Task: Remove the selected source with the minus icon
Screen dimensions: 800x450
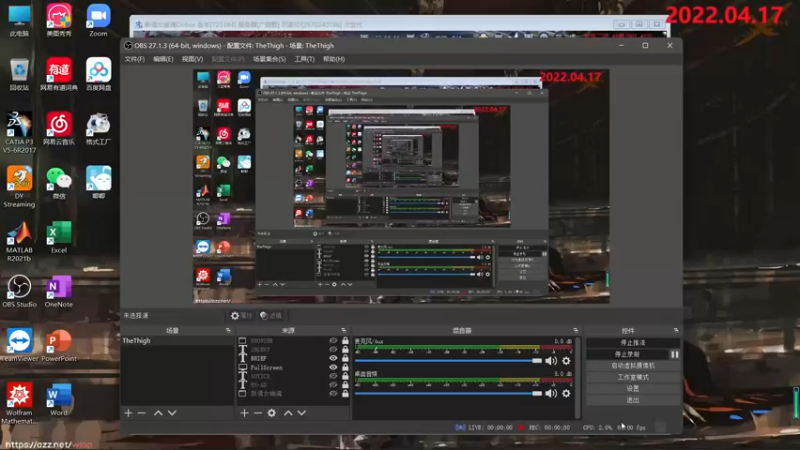Action: pyautogui.click(x=258, y=413)
